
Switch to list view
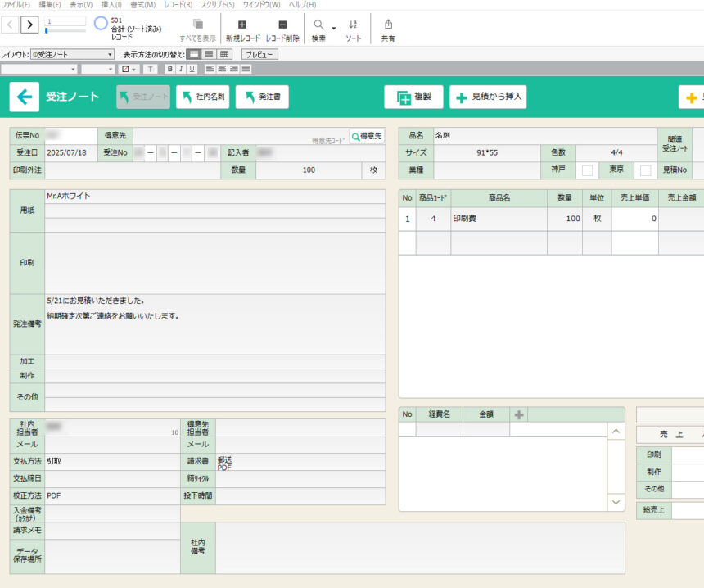tap(209, 54)
